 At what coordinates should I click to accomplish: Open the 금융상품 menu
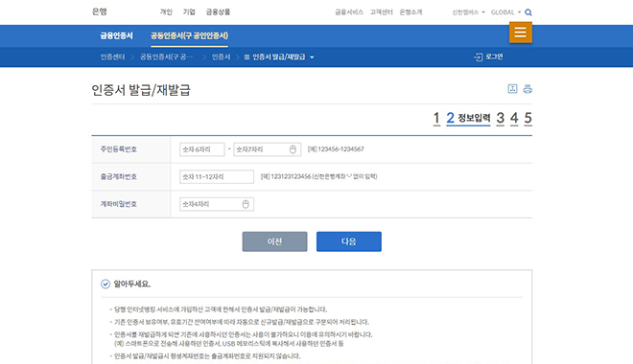tap(218, 12)
